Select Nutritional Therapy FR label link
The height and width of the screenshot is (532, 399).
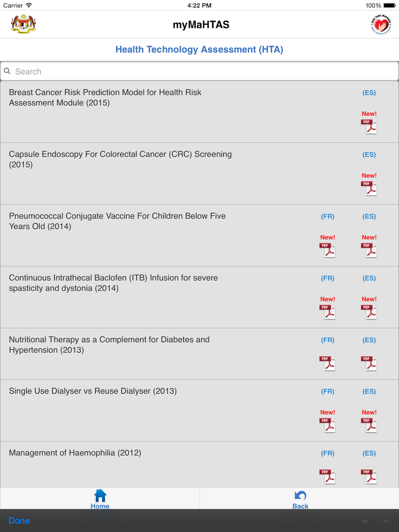click(x=328, y=340)
